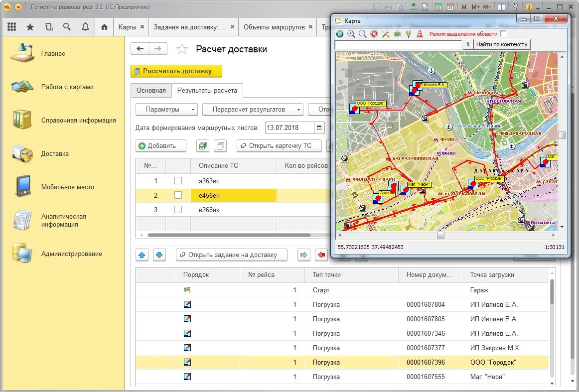Open the sections menu grid icon
Viewport: 579px width, 392px height.
coord(12,26)
